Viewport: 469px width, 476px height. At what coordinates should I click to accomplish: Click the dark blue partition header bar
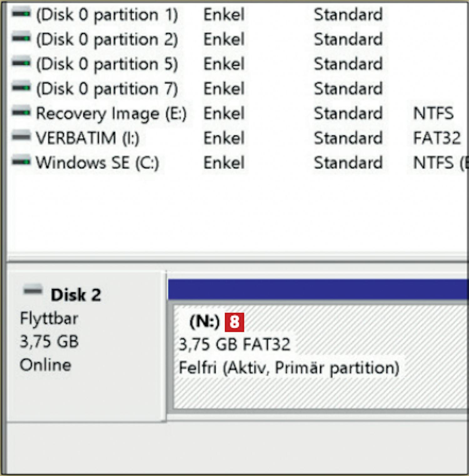tap(317, 290)
